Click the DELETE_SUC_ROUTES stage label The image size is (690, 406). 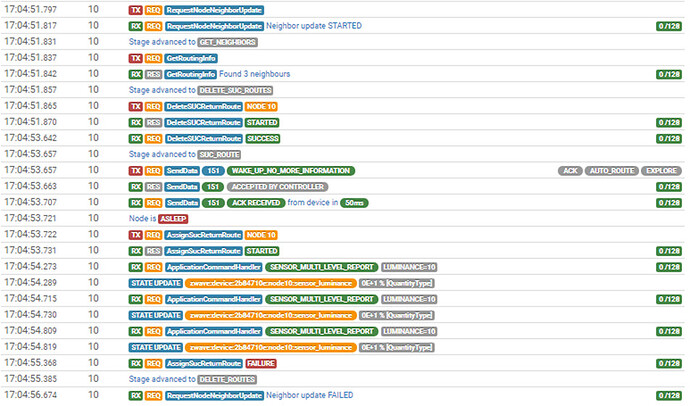pos(235,90)
